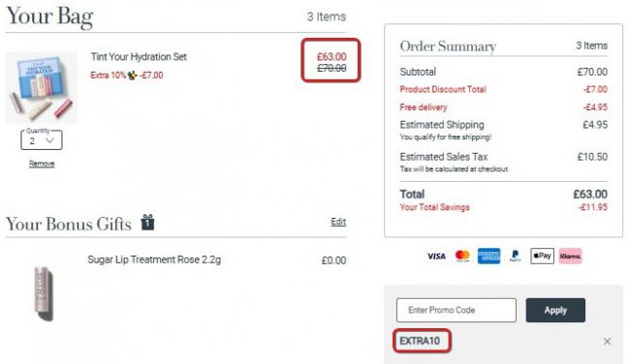The width and height of the screenshot is (630, 364).
Task: Click the Sugar Lip Treatment Rose 2.2g name
Action: pyautogui.click(x=154, y=259)
